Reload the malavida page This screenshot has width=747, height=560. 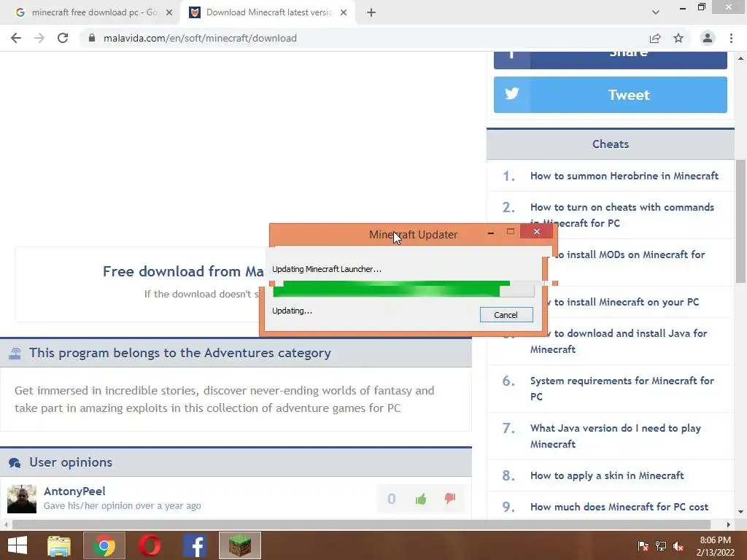63,38
